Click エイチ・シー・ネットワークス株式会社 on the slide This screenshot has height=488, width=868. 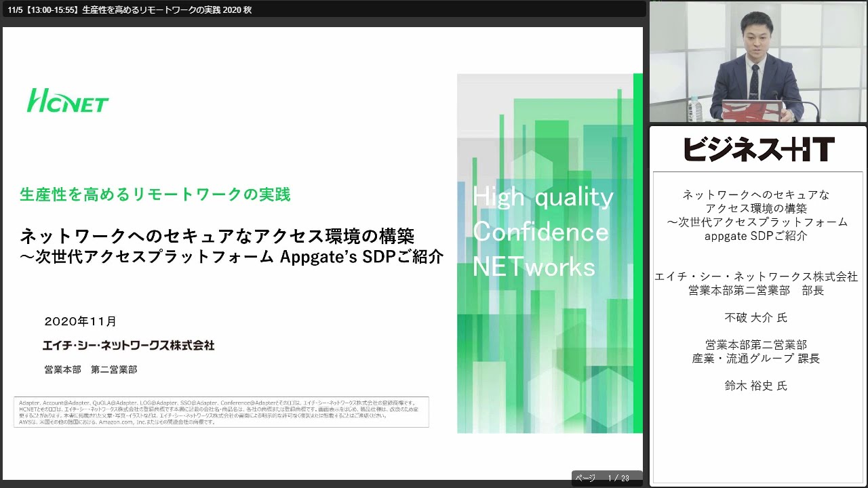(x=128, y=345)
